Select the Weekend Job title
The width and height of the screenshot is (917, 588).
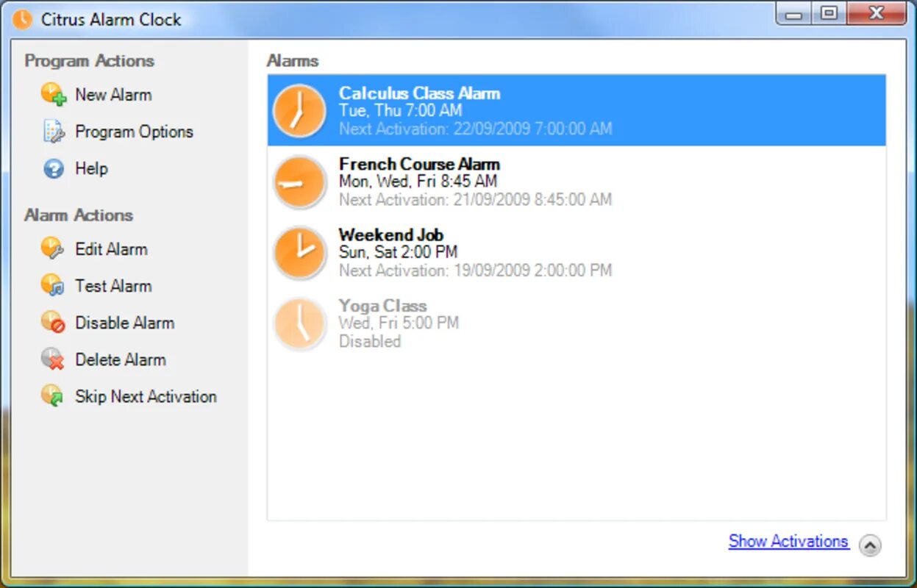click(x=390, y=235)
